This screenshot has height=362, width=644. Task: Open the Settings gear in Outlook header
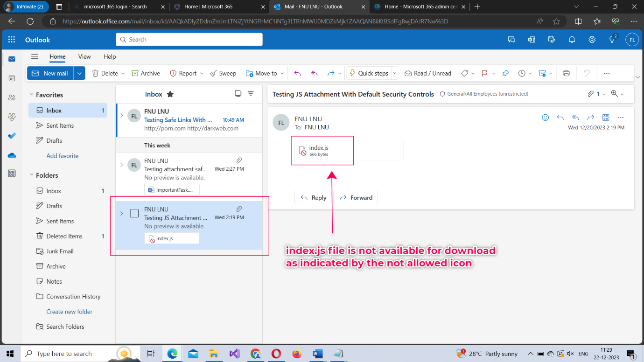click(x=592, y=40)
